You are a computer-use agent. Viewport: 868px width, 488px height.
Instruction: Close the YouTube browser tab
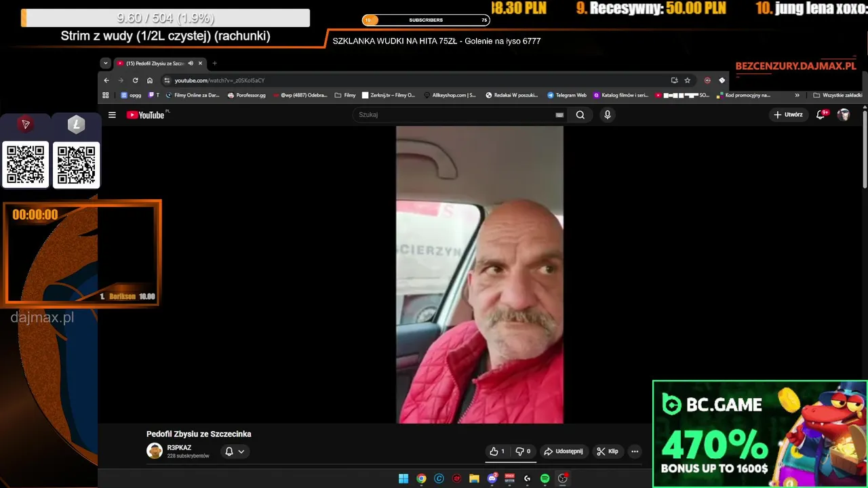[200, 63]
